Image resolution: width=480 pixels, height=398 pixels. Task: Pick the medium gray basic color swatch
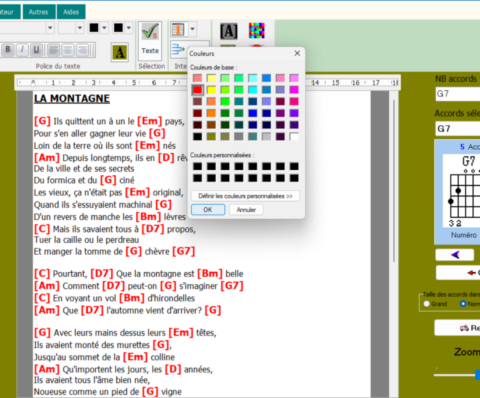(239, 136)
